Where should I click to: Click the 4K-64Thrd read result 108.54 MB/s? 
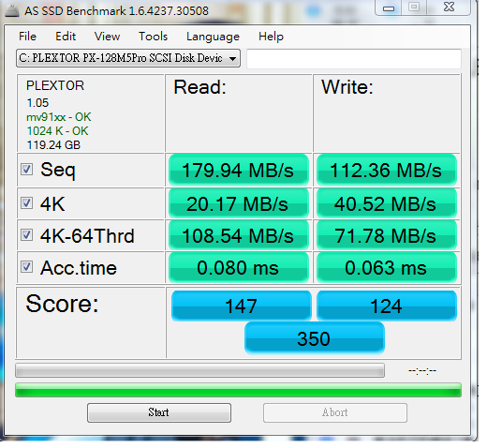coord(239,235)
